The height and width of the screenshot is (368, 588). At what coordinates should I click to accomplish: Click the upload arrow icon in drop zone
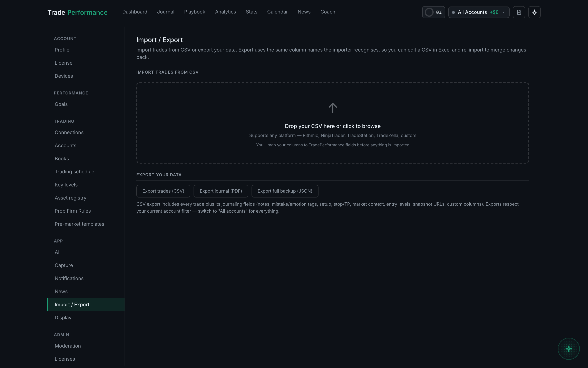333,108
